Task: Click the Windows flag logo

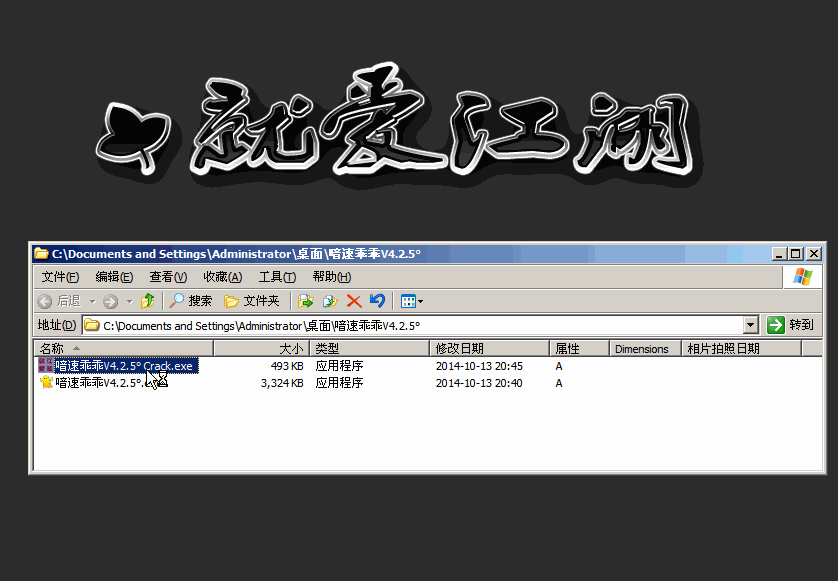Action: click(x=803, y=277)
